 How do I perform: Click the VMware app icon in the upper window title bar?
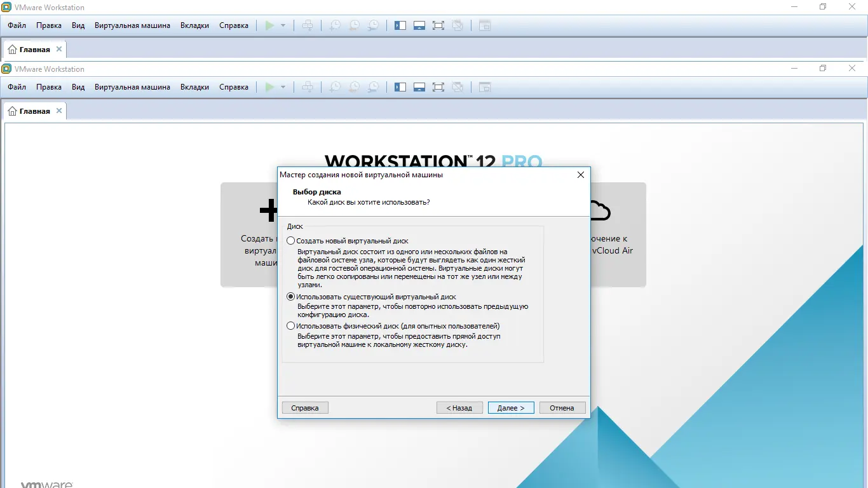6,8
